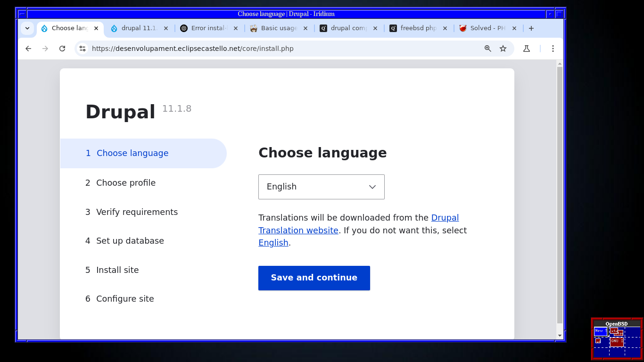Open a new tab with plus button
This screenshot has width=644, height=362.
531,28
